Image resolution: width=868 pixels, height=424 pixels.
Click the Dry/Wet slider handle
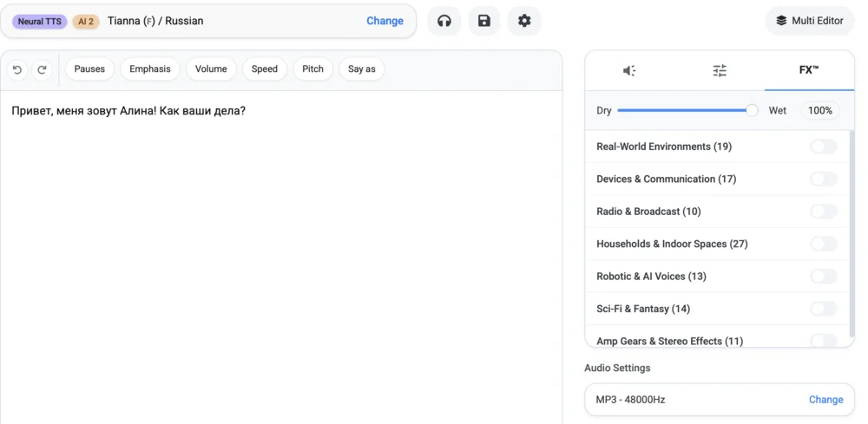coord(752,110)
